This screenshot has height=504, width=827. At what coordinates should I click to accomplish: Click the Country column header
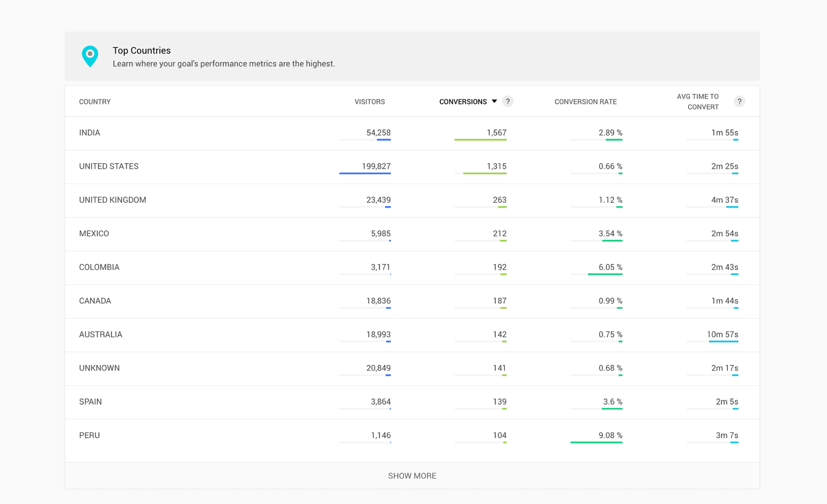coord(95,102)
